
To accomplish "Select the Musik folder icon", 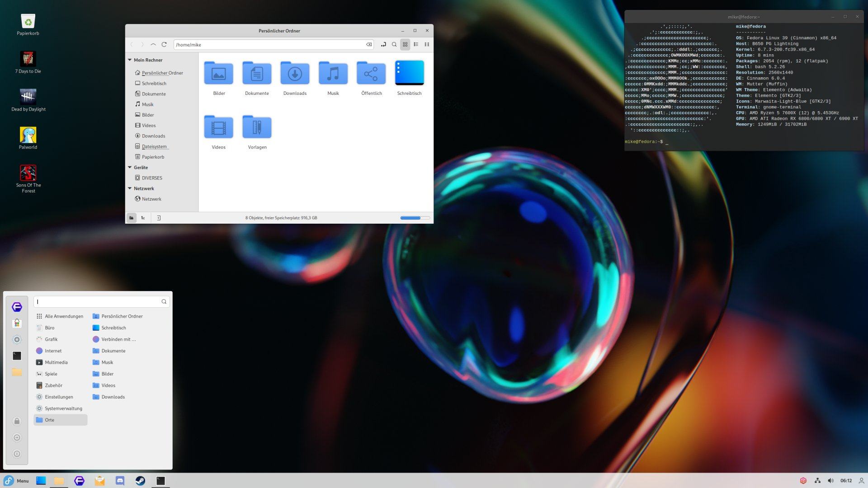I will click(333, 72).
